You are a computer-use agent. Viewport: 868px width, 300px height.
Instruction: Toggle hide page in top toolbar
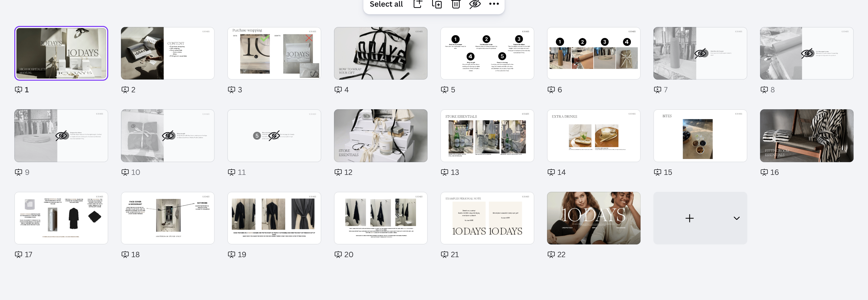pos(475,4)
